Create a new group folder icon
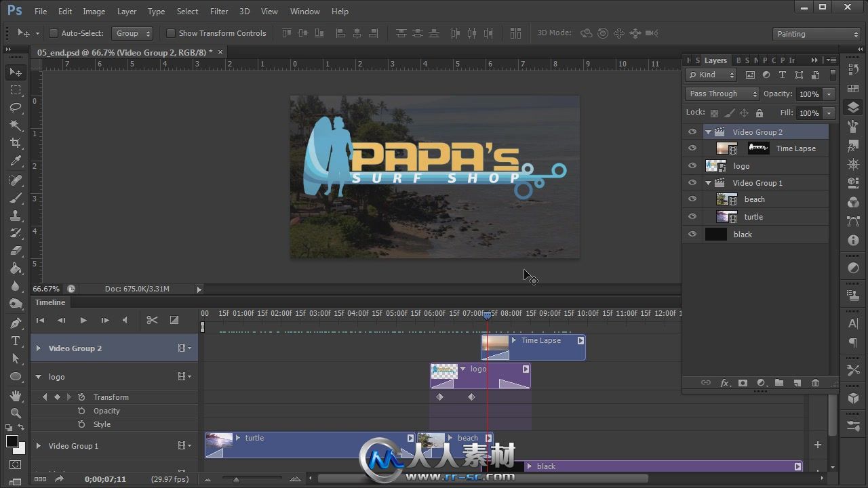Screen dimensions: 868x488 (779, 383)
